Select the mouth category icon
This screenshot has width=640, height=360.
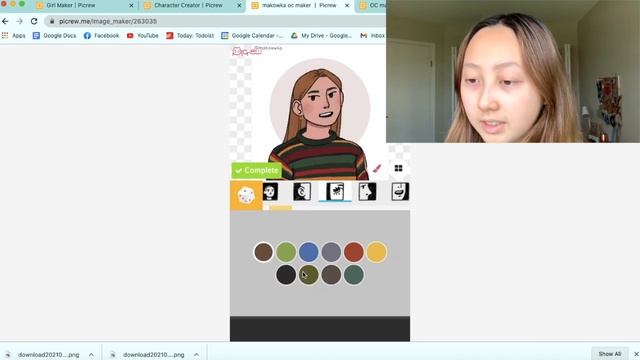(x=400, y=191)
